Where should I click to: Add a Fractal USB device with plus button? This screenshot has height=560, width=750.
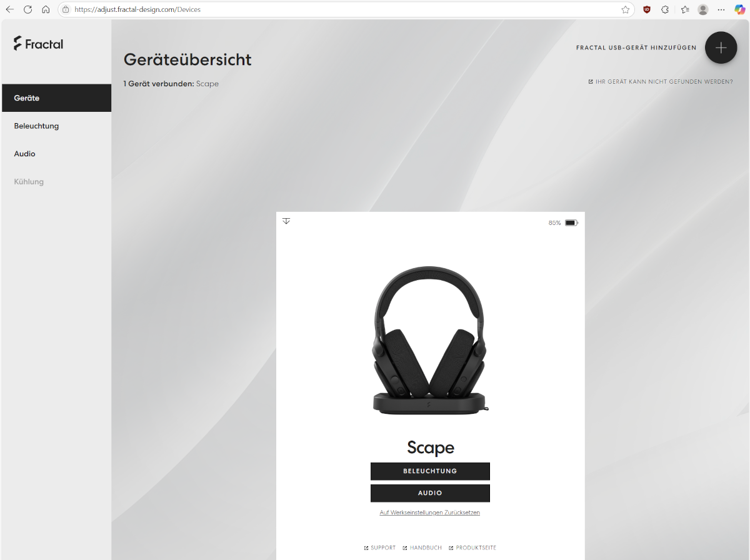click(721, 47)
